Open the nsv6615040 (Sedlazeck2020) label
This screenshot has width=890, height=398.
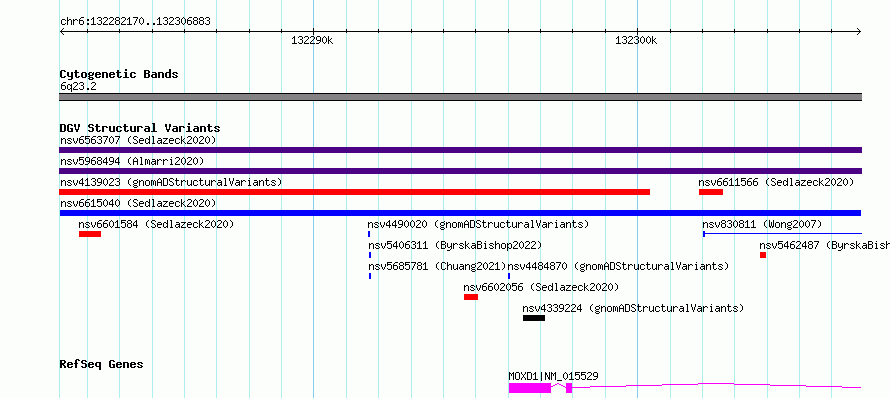(138, 203)
